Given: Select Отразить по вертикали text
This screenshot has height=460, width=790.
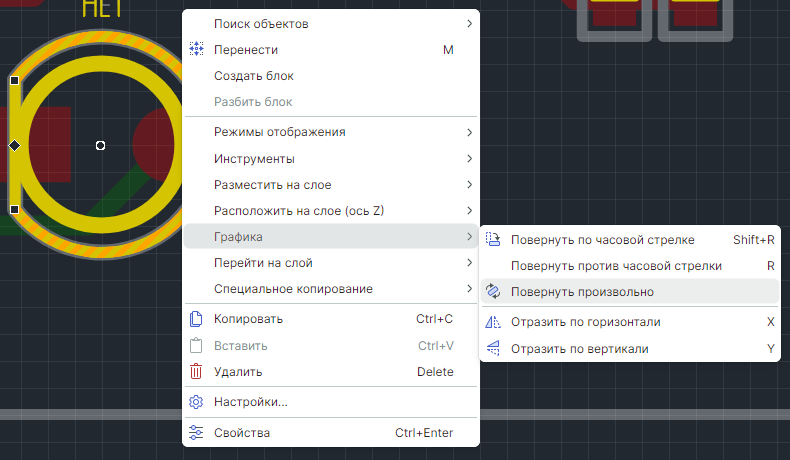Looking at the screenshot, I should coord(579,349).
